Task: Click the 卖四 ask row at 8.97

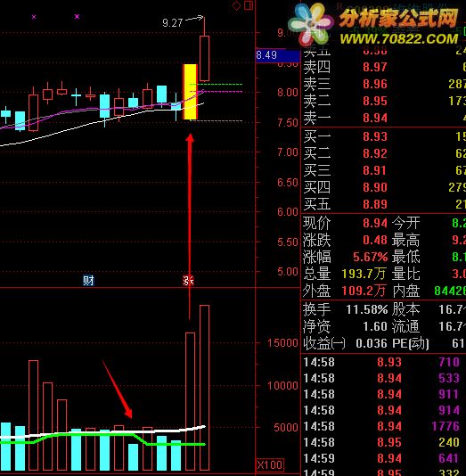Action: [385, 67]
